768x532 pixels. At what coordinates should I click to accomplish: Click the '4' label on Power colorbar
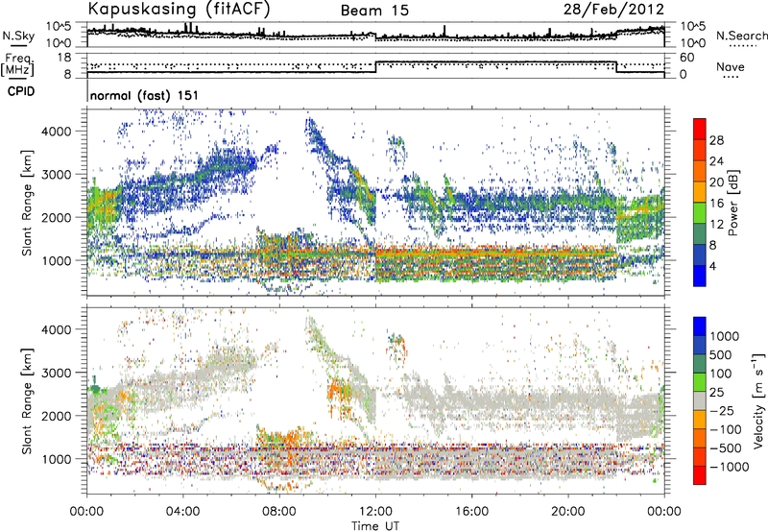[x=713, y=267]
